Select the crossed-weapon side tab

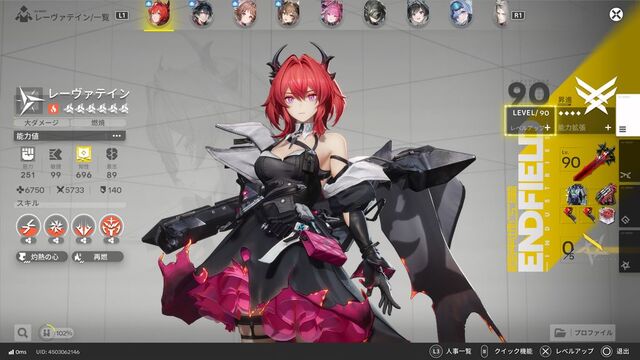tap(628, 162)
